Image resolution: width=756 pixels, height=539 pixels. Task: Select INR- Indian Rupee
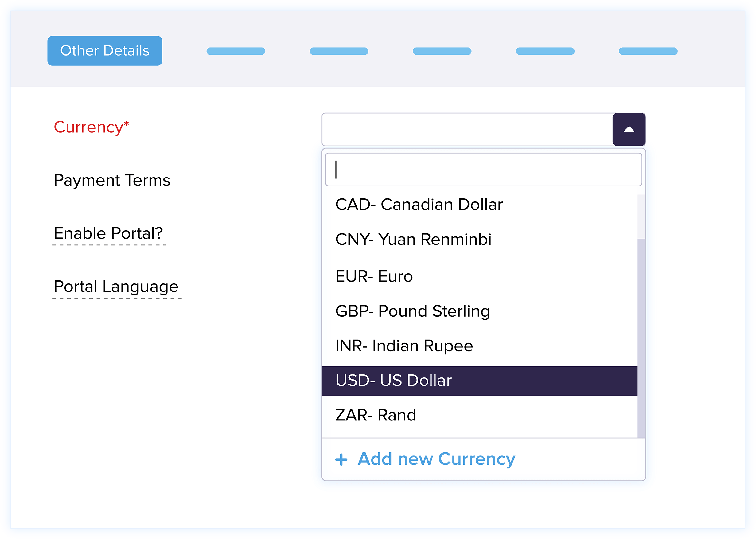click(403, 346)
